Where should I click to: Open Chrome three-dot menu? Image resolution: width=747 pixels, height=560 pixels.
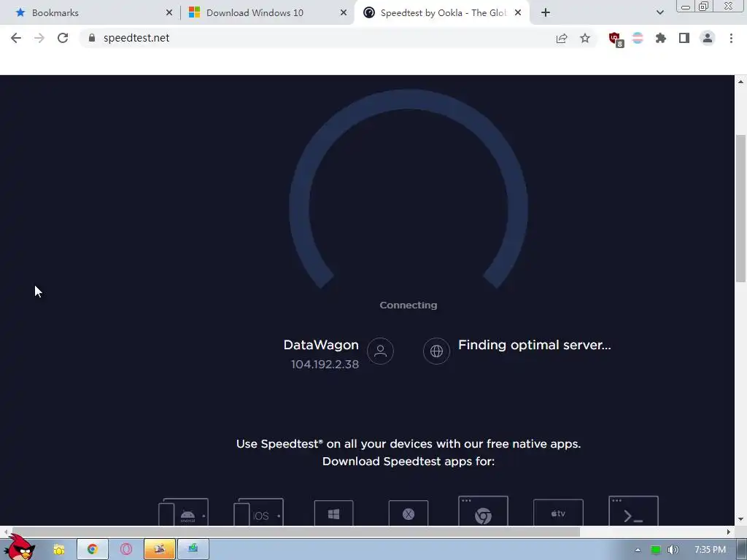(x=731, y=38)
